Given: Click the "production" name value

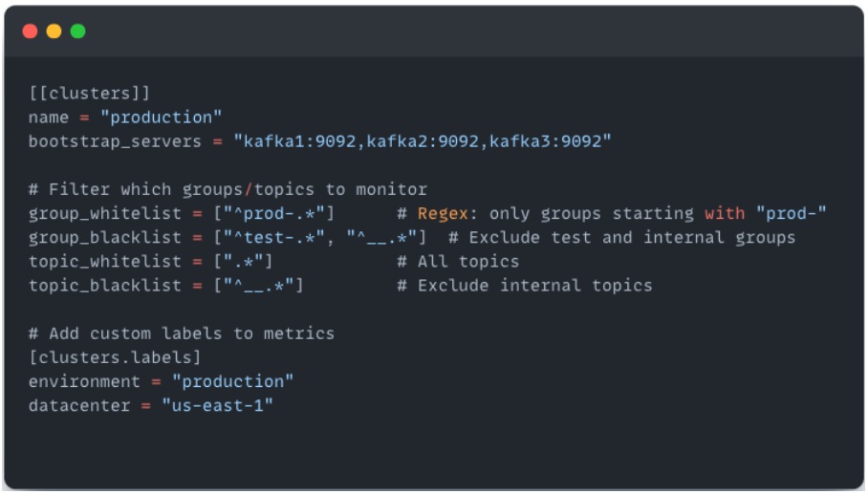Looking at the screenshot, I should (161, 118).
